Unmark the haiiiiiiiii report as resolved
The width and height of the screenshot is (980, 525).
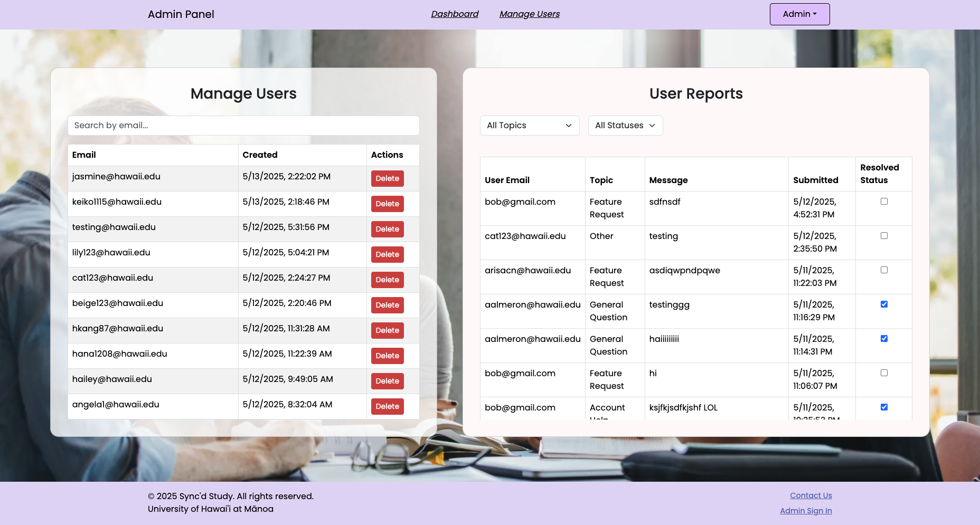(884, 339)
